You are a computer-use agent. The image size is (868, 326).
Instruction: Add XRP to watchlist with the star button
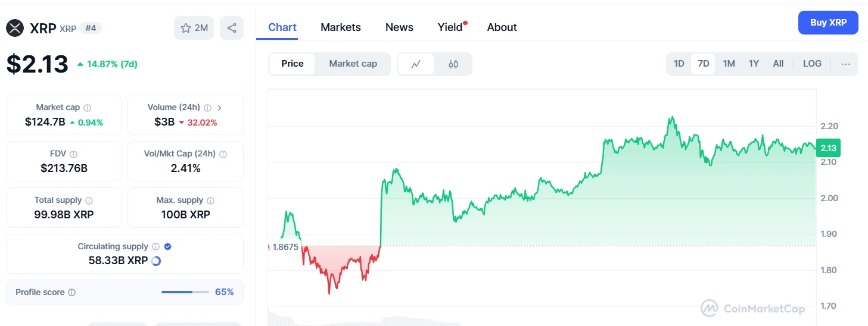pyautogui.click(x=194, y=28)
